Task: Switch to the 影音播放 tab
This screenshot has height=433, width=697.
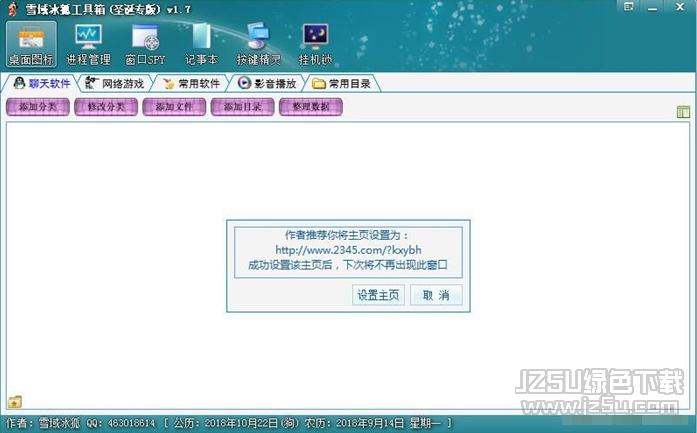Action: pyautogui.click(x=267, y=83)
